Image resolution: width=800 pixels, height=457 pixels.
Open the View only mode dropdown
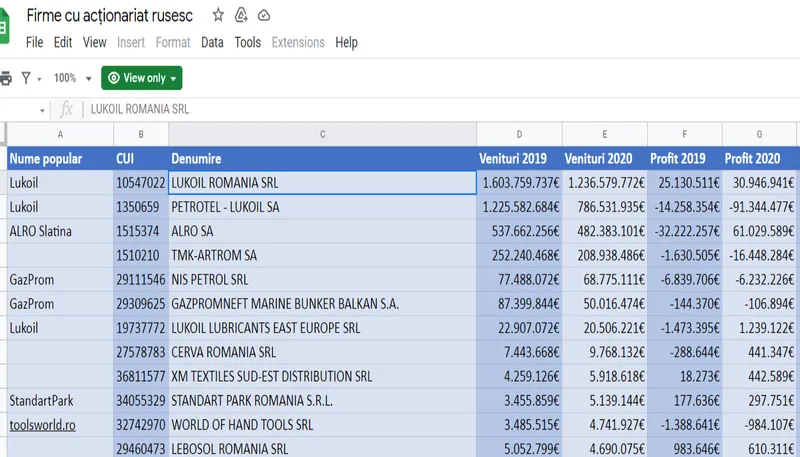pyautogui.click(x=142, y=78)
